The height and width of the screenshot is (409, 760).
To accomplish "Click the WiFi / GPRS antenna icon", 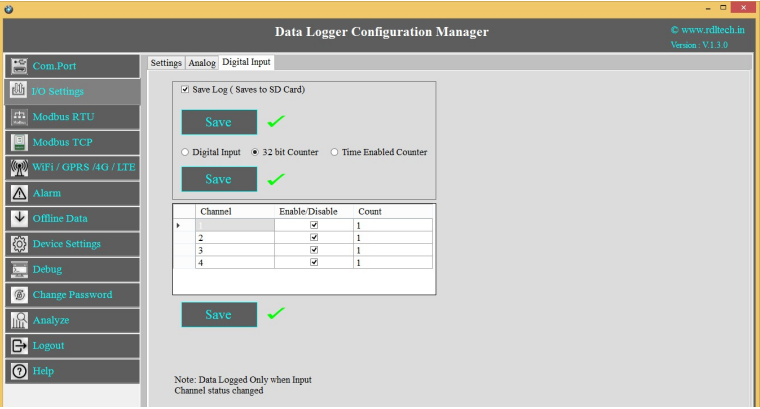I will pyautogui.click(x=19, y=168).
